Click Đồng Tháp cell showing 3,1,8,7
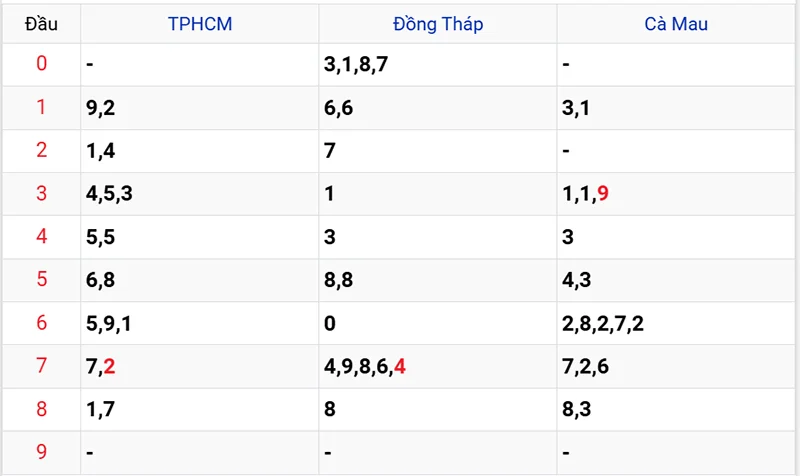Viewport: 800px width, 476px height. click(356, 65)
